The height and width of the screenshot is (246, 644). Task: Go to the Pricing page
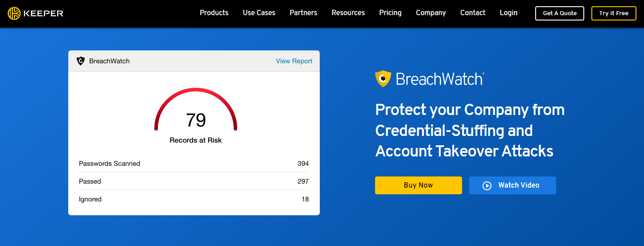point(390,13)
